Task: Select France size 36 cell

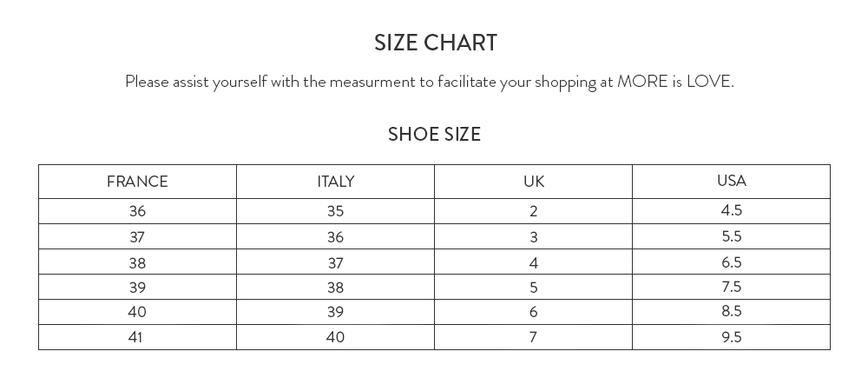Action: tap(137, 211)
